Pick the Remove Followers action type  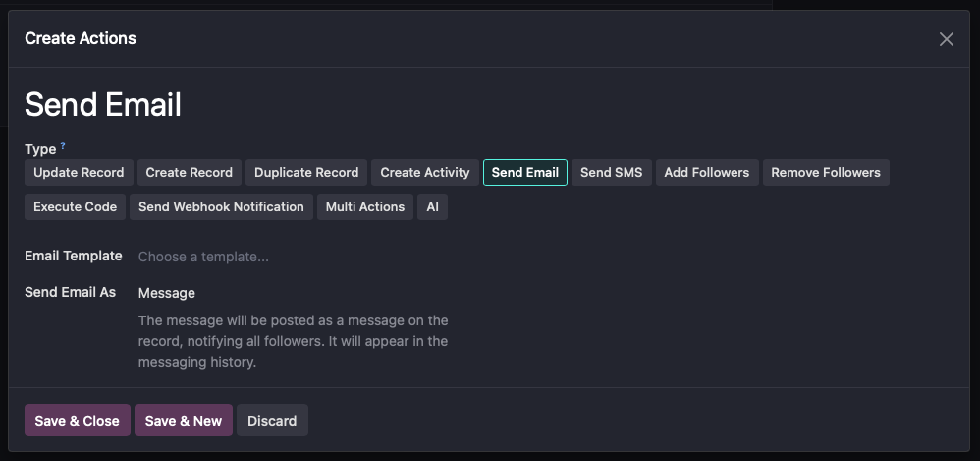point(825,172)
